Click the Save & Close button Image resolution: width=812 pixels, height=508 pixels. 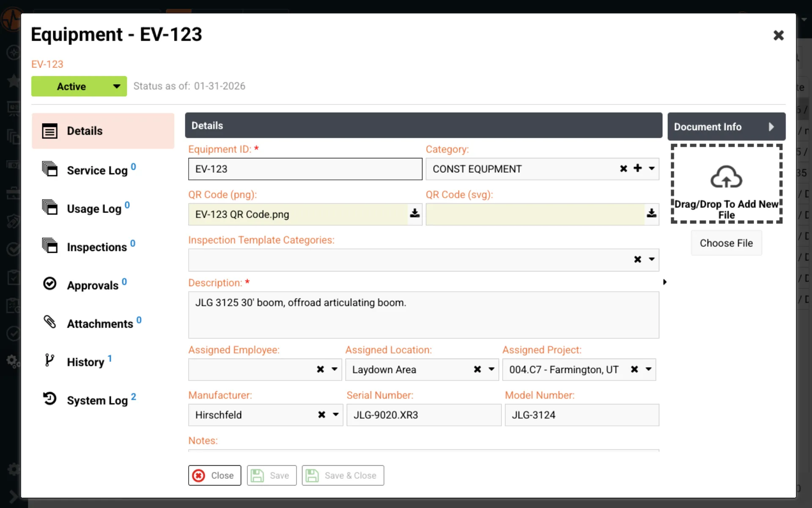[x=343, y=475]
